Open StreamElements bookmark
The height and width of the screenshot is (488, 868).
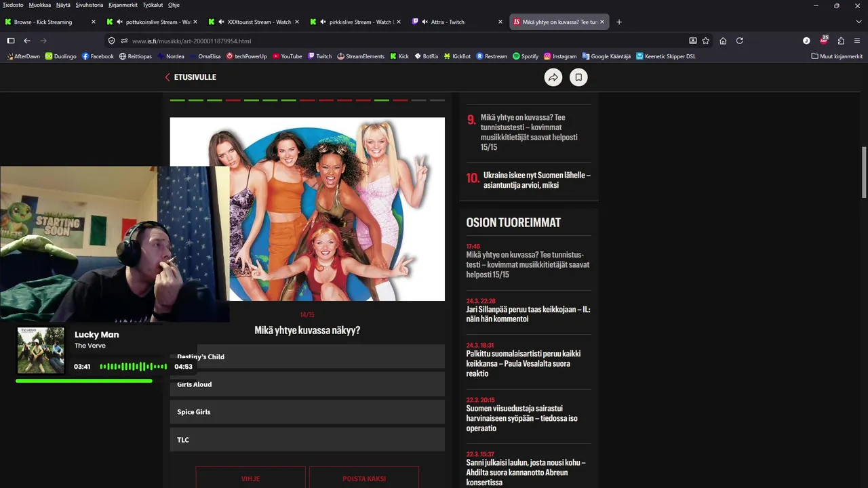(361, 56)
